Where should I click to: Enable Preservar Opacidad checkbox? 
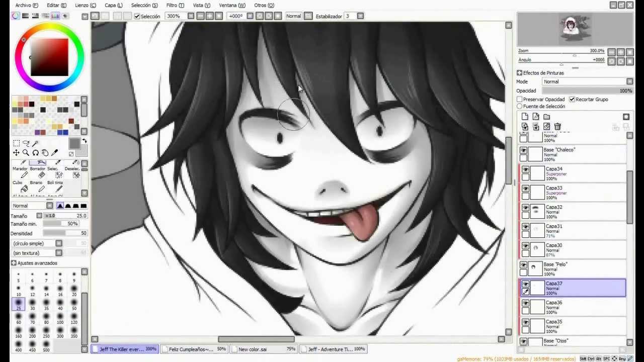520,100
